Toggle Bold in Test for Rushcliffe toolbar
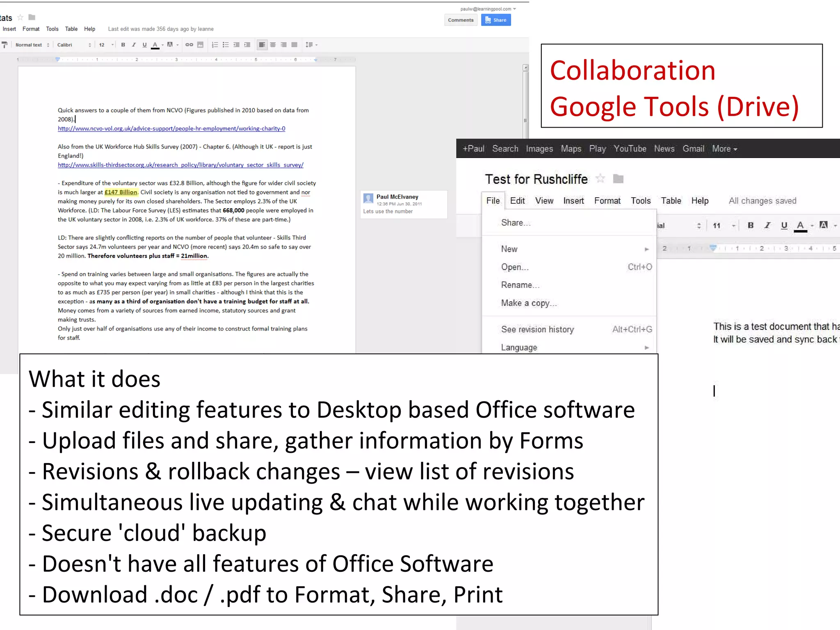Screen dimensions: 840x630 751,225
